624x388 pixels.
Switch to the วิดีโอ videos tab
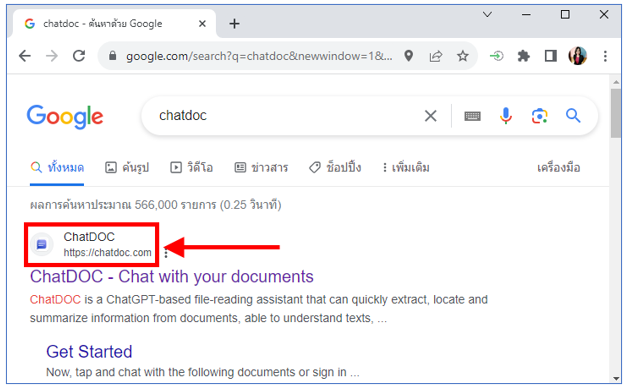pos(191,168)
